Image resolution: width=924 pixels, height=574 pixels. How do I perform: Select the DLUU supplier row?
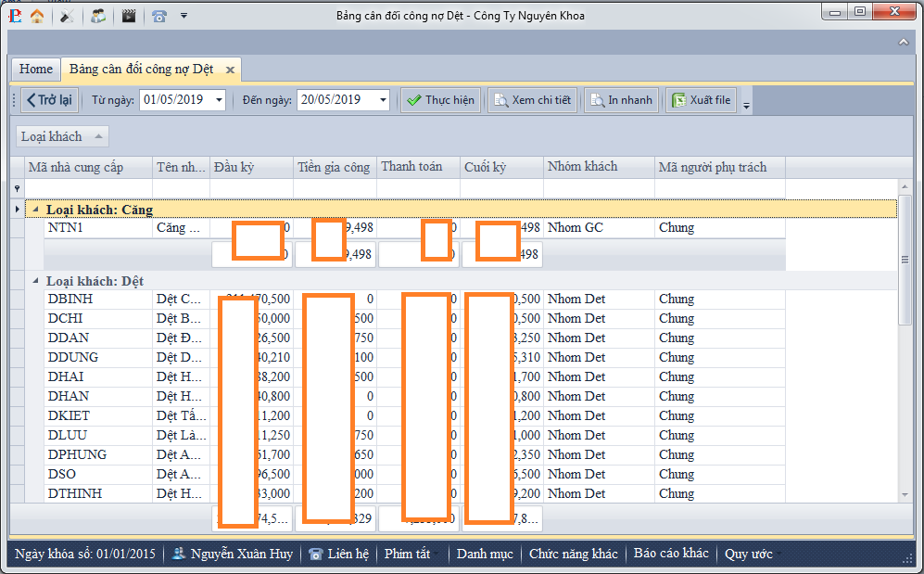click(414, 436)
